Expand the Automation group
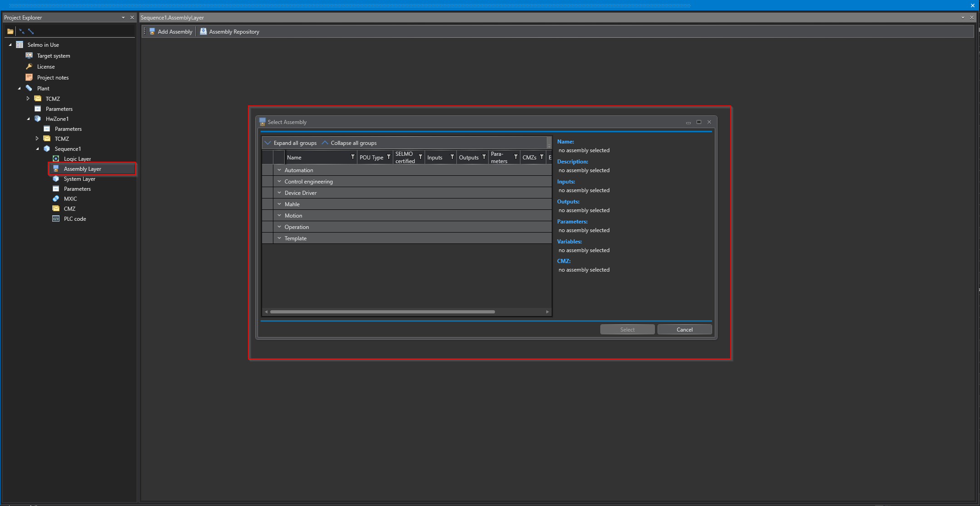This screenshot has width=980, height=506. point(279,170)
